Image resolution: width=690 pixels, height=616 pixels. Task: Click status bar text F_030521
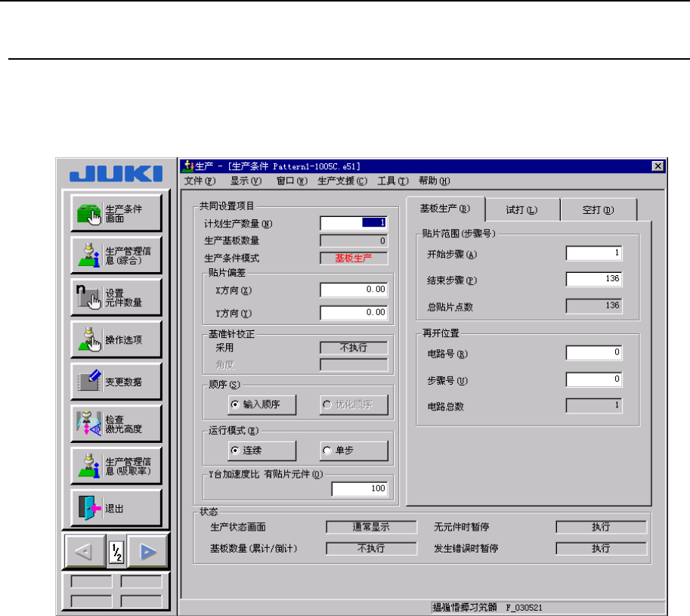[x=524, y=608]
